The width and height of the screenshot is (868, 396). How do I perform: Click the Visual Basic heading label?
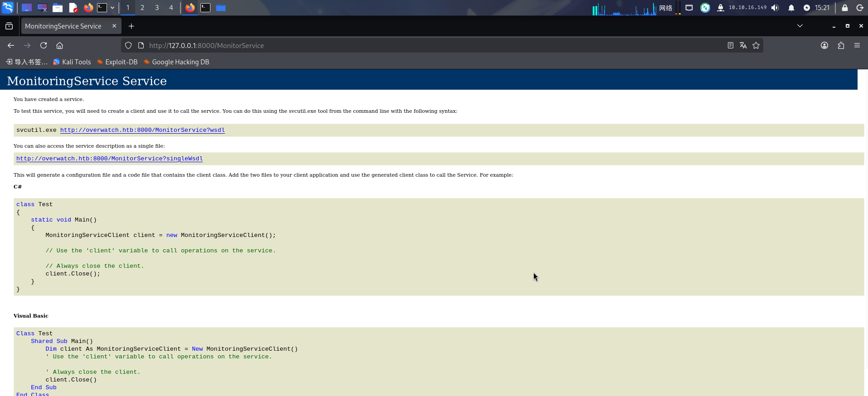coord(31,316)
